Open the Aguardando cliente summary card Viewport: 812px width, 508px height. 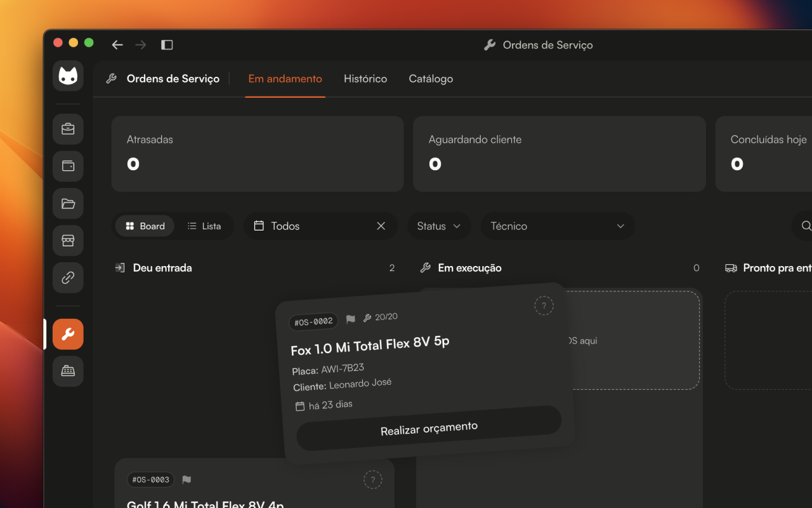click(560, 154)
